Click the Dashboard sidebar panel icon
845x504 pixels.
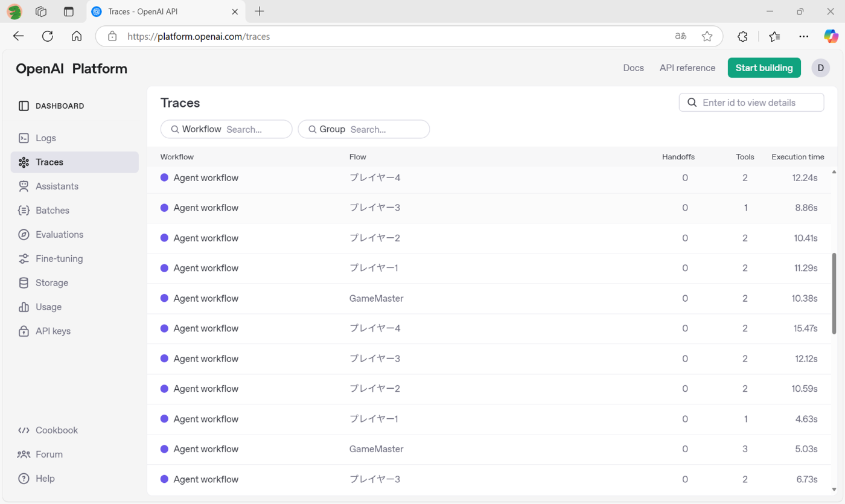pos(24,106)
